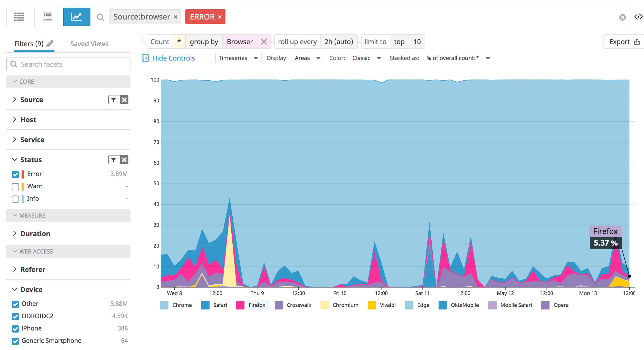This screenshot has width=644, height=350.
Task: Select the timeseries chart view icon
Action: (77, 17)
